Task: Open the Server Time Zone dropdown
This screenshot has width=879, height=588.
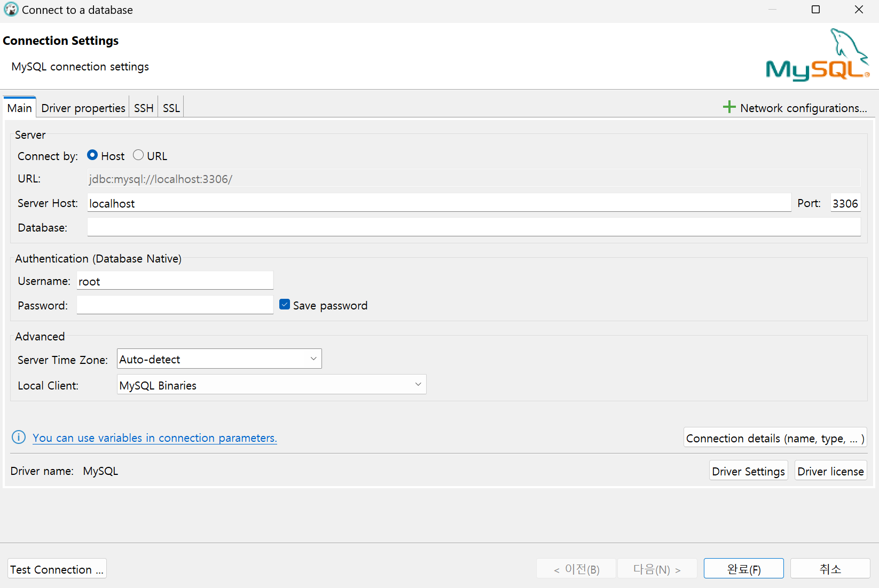Action: (x=313, y=359)
